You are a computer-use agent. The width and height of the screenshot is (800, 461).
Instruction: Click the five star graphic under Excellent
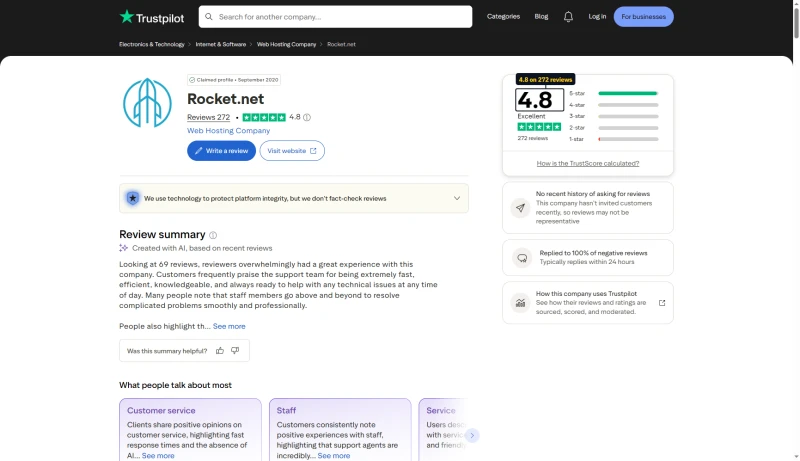pyautogui.click(x=539, y=127)
